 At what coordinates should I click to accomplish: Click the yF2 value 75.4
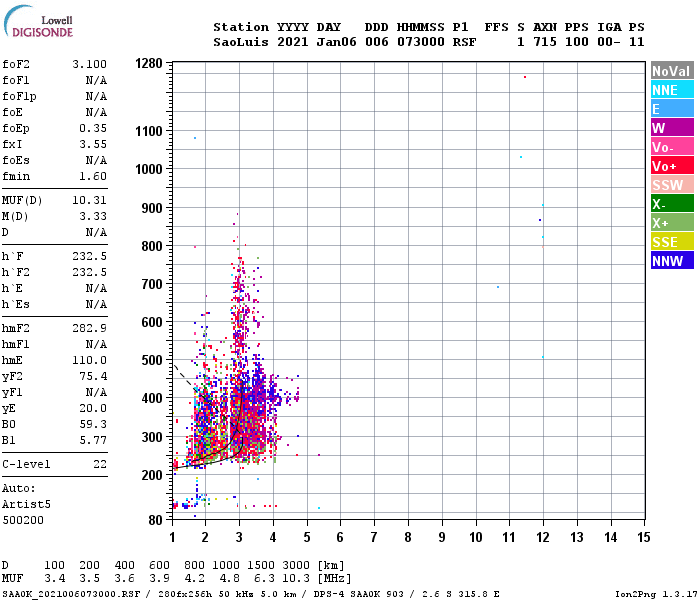click(93, 376)
